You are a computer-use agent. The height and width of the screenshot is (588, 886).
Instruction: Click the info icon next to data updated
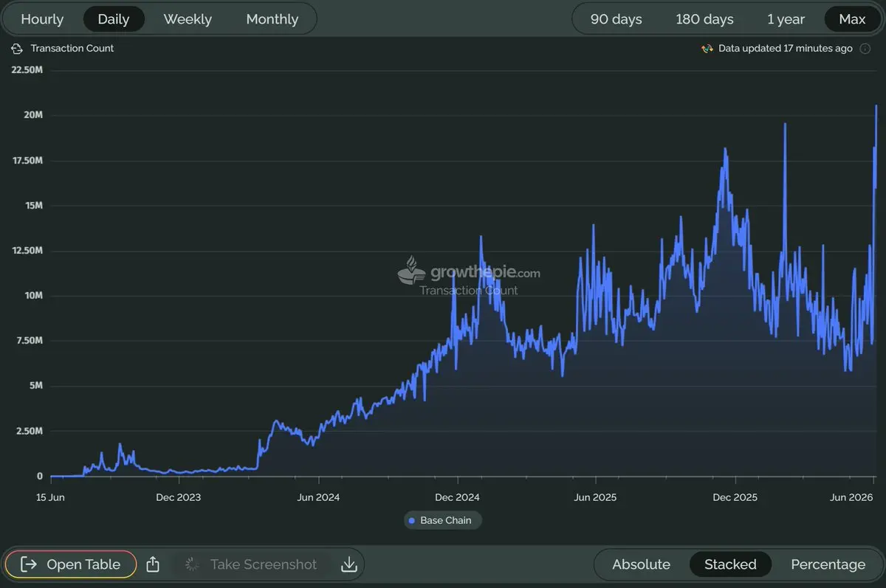click(865, 49)
